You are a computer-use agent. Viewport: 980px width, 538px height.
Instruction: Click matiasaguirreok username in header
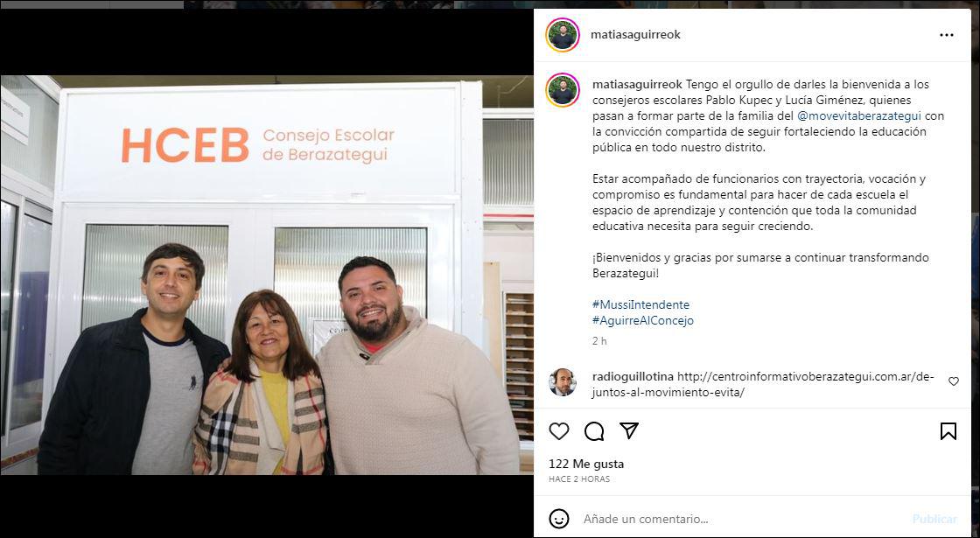[x=635, y=35]
